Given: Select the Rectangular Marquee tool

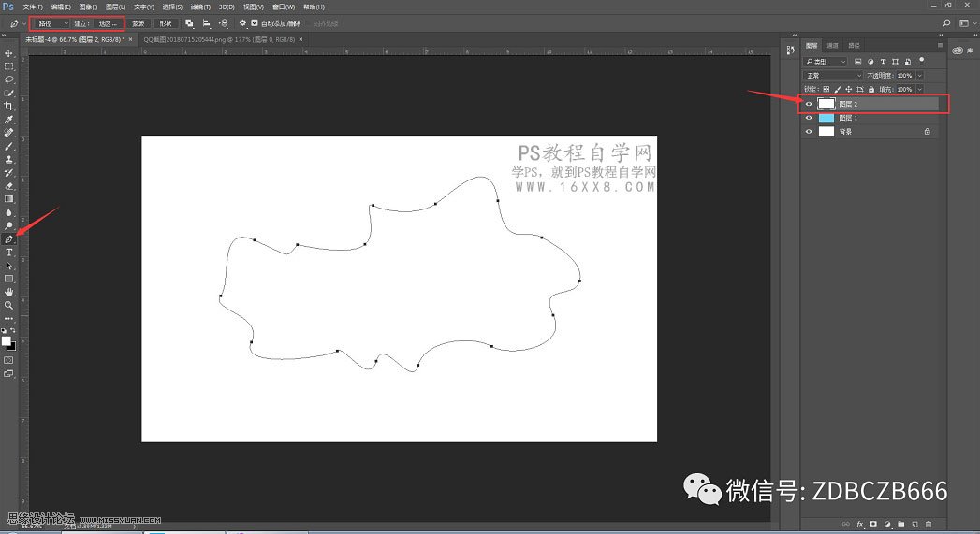Looking at the screenshot, I should (8, 66).
